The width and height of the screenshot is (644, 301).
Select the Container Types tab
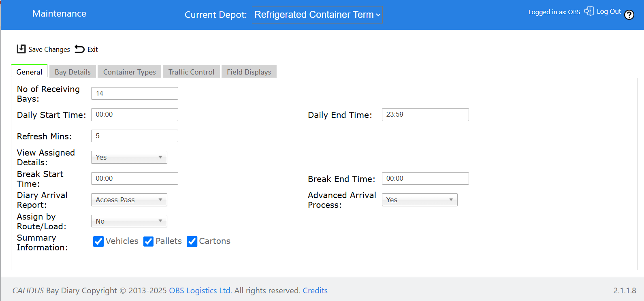click(x=130, y=72)
